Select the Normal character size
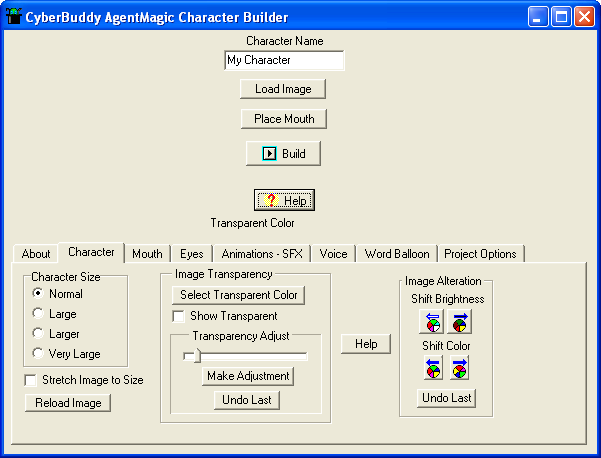Image resolution: width=601 pixels, height=458 pixels. point(38,294)
